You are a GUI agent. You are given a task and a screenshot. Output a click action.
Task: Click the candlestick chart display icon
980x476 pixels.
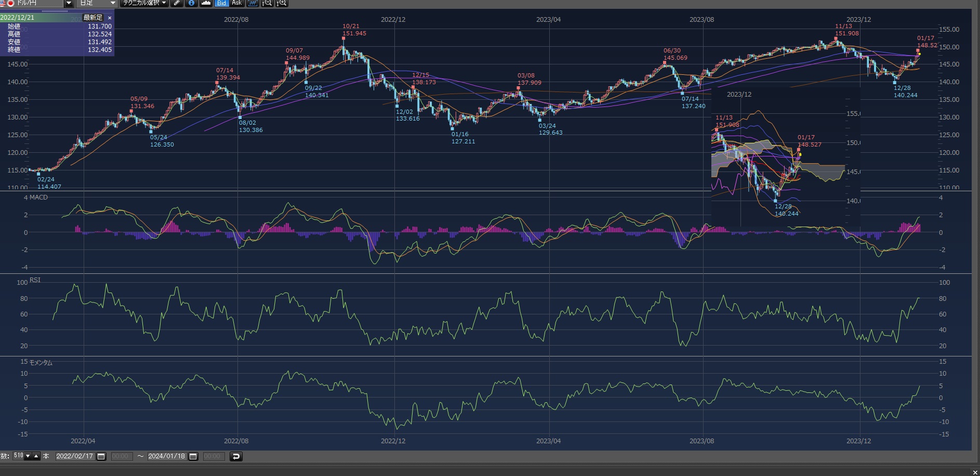tap(253, 3)
